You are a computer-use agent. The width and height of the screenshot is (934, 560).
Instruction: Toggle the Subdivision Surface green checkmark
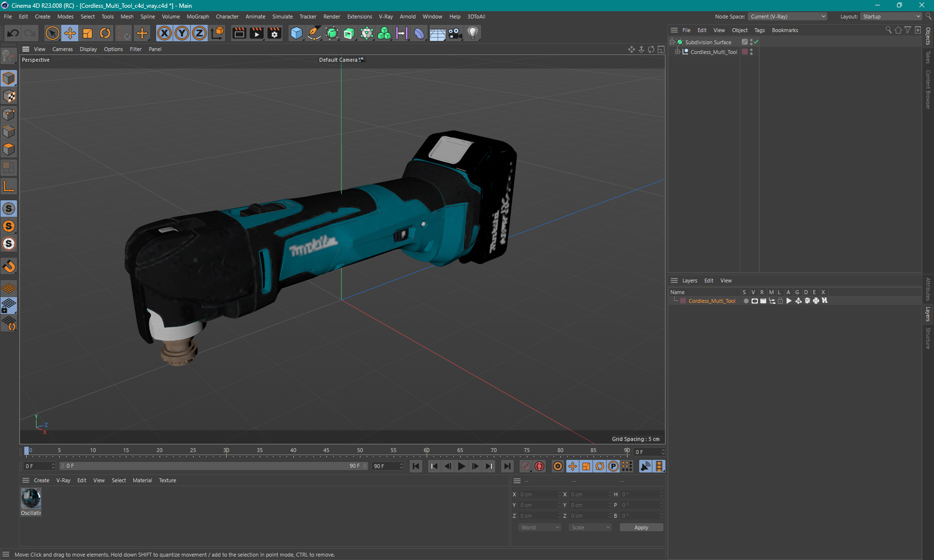click(x=756, y=42)
